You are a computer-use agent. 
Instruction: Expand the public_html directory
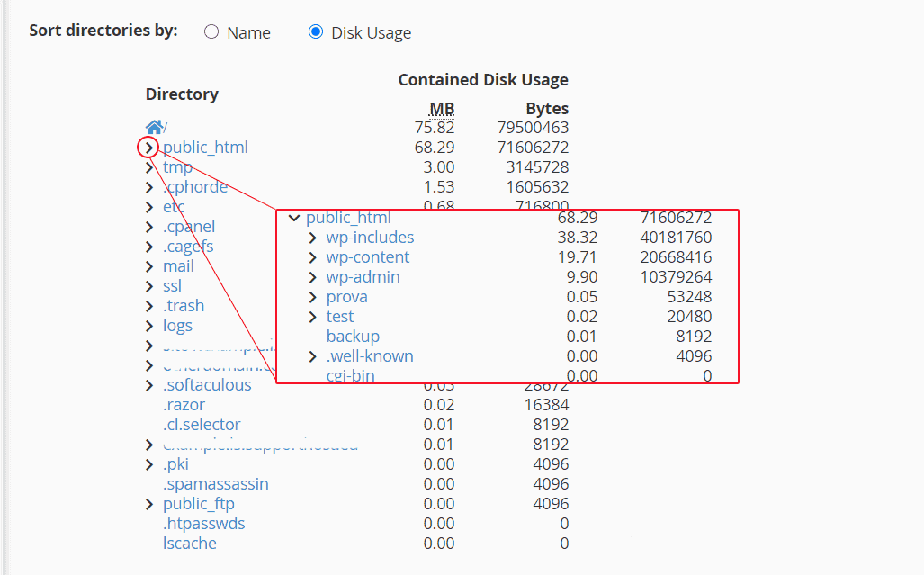tap(148, 146)
